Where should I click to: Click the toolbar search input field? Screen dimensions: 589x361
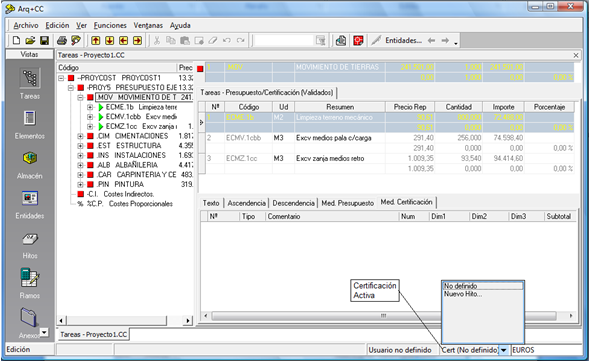284,40
